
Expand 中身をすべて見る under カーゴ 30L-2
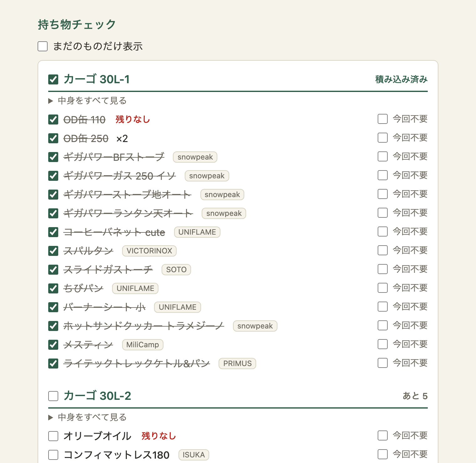coord(87,417)
